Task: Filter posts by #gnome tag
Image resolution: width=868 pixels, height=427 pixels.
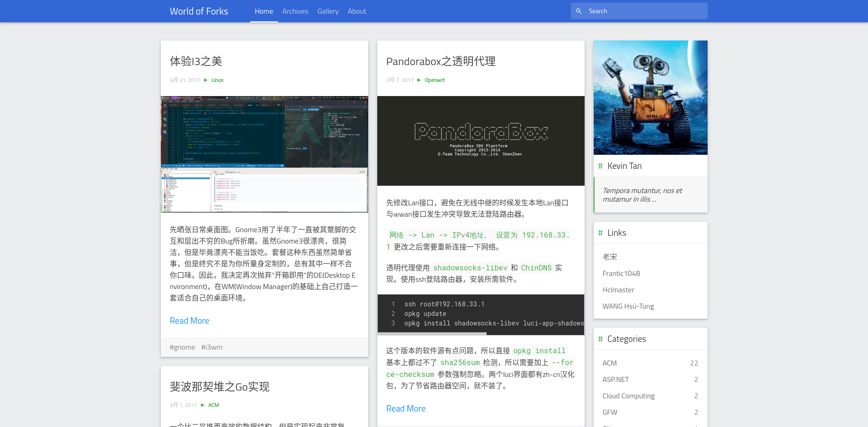Action: 182,347
